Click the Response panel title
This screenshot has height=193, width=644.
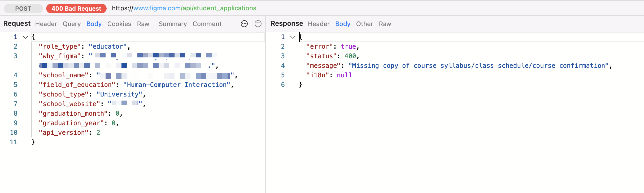(x=287, y=24)
